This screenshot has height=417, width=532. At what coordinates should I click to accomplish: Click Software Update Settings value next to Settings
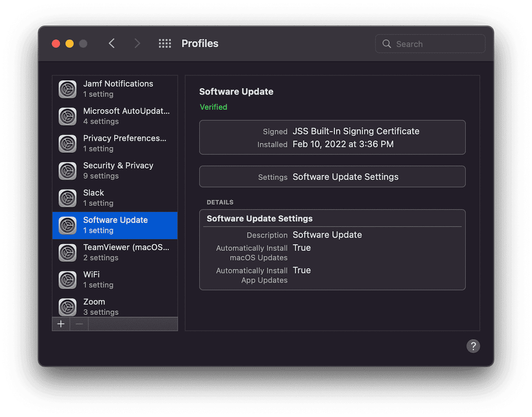(x=346, y=177)
